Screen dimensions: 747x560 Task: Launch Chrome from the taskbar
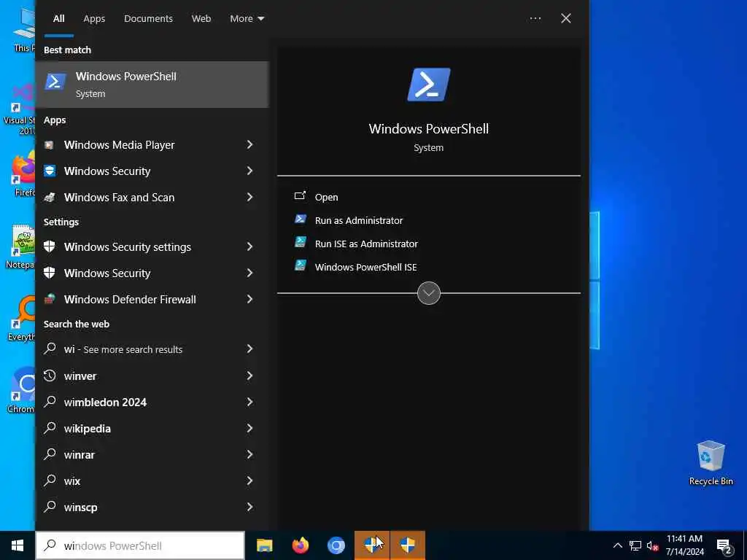click(336, 545)
